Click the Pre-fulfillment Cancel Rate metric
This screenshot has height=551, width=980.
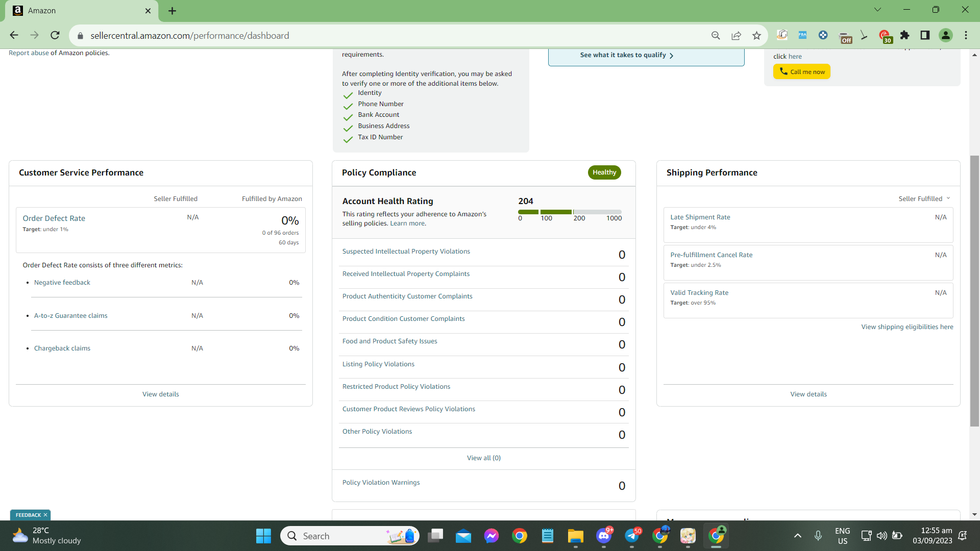(x=712, y=255)
